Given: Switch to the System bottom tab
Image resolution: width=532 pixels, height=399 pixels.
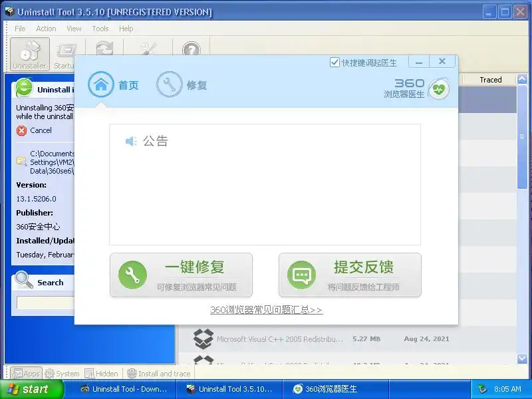Looking at the screenshot, I should tap(62, 374).
